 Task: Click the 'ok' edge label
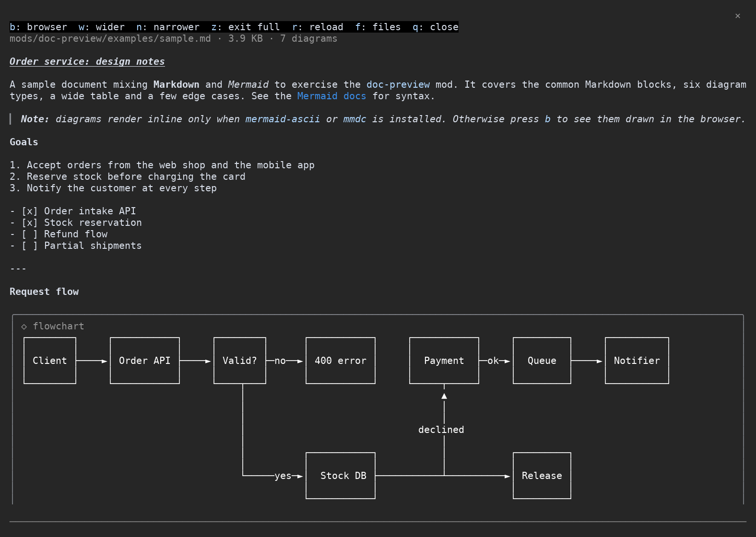493,361
